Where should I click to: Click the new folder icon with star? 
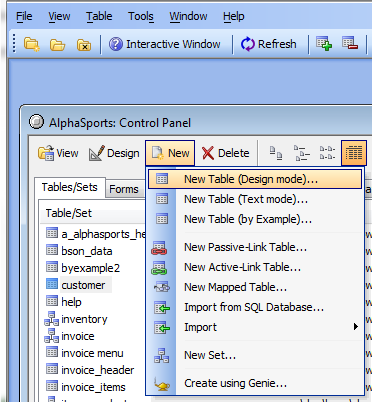click(32, 44)
